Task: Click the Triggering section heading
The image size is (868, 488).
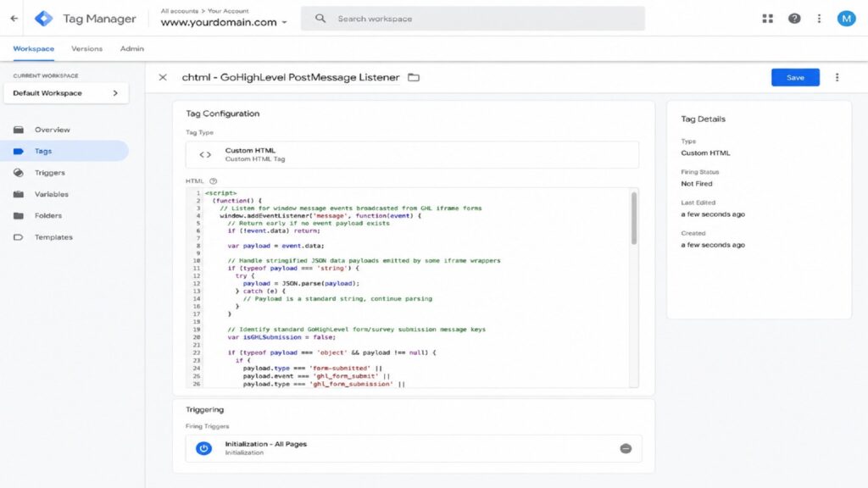Action: [x=205, y=409]
